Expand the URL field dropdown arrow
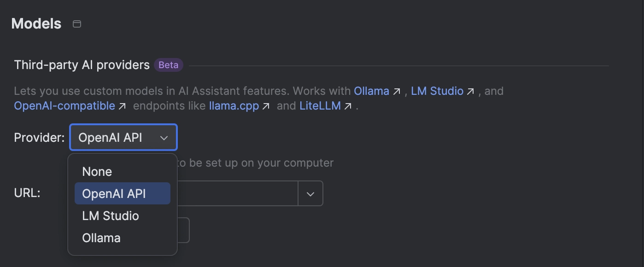The height and width of the screenshot is (267, 644). (310, 193)
